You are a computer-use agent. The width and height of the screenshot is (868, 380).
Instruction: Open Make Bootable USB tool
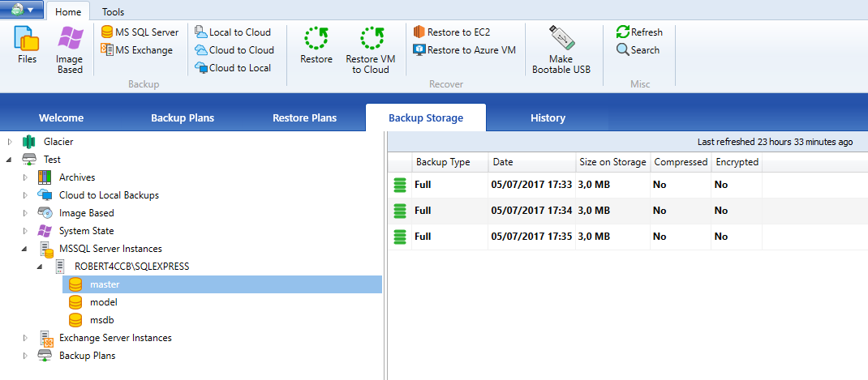tap(561, 50)
